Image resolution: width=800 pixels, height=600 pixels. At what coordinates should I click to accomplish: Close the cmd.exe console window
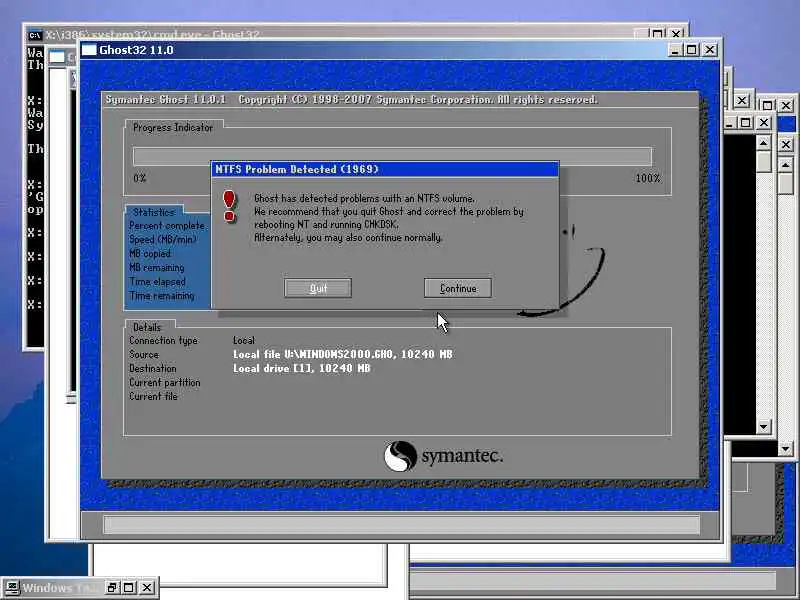[x=676, y=34]
